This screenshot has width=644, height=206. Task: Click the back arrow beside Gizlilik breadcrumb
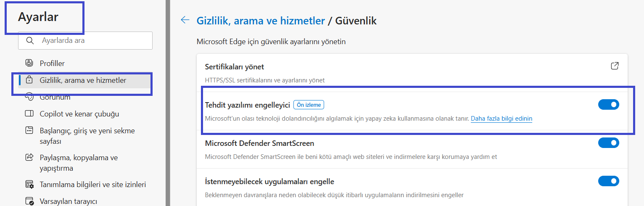tap(185, 20)
